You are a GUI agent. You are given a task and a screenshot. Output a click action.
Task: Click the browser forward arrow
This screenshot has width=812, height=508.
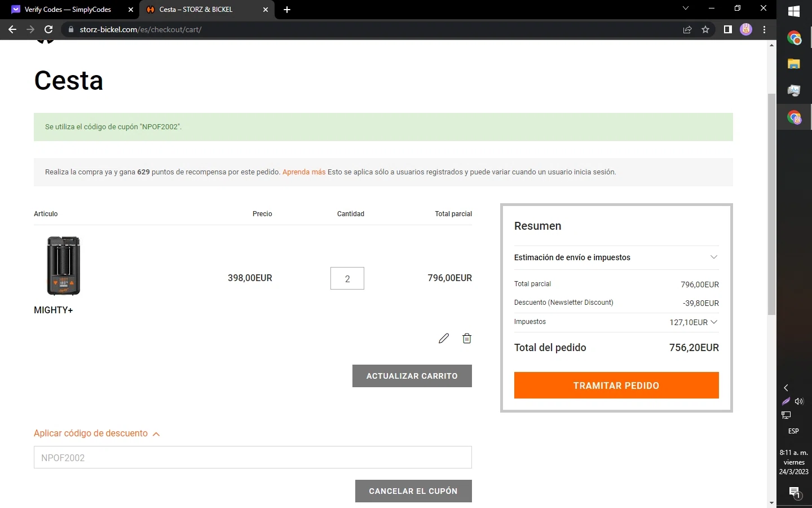30,29
